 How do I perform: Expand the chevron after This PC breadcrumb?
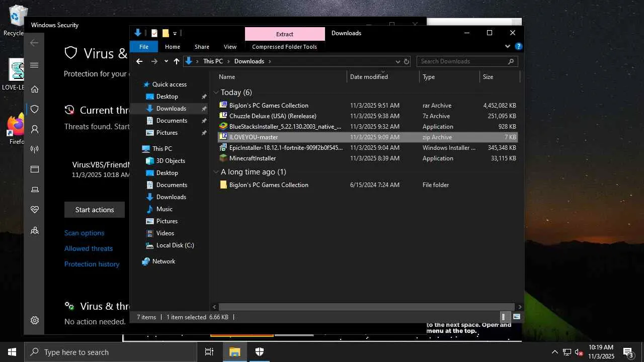click(228, 61)
